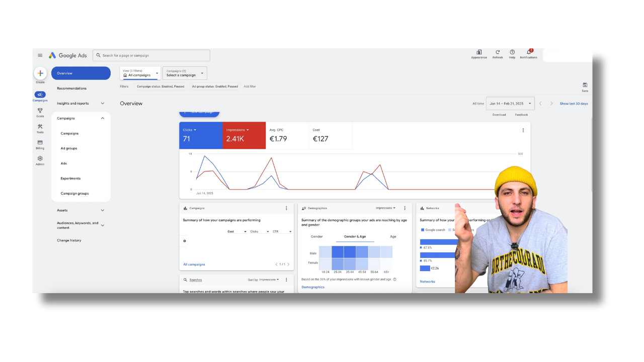Click the Refresh icon in top bar

[x=498, y=52]
